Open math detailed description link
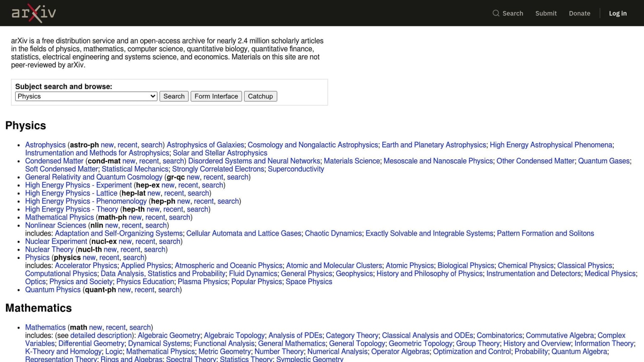644x362 pixels. click(x=101, y=336)
